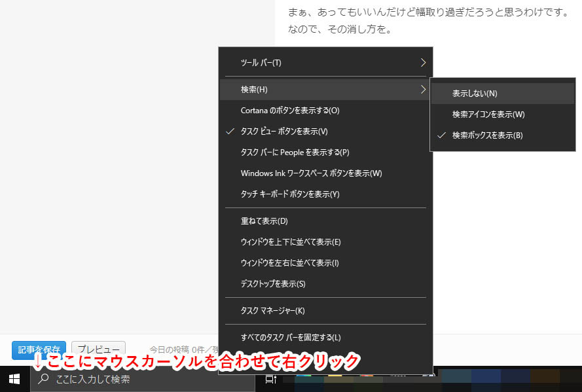
Task: Click the ここに入力して検索 search box
Action: (x=143, y=379)
